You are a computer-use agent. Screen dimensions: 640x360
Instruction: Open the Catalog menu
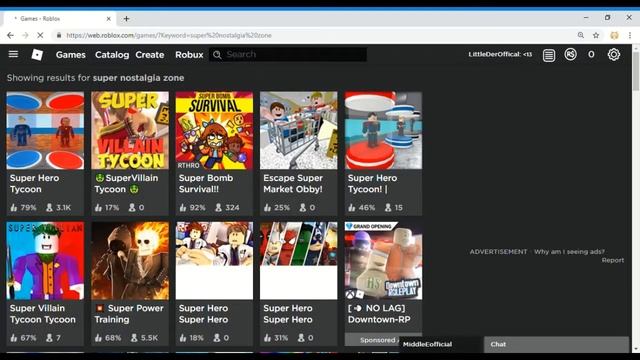112,55
